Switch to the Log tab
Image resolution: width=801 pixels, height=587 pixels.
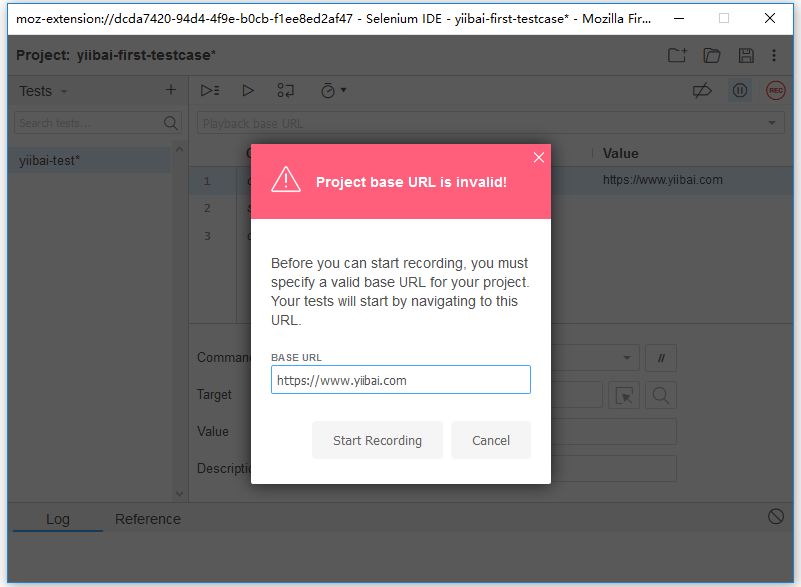click(58, 519)
